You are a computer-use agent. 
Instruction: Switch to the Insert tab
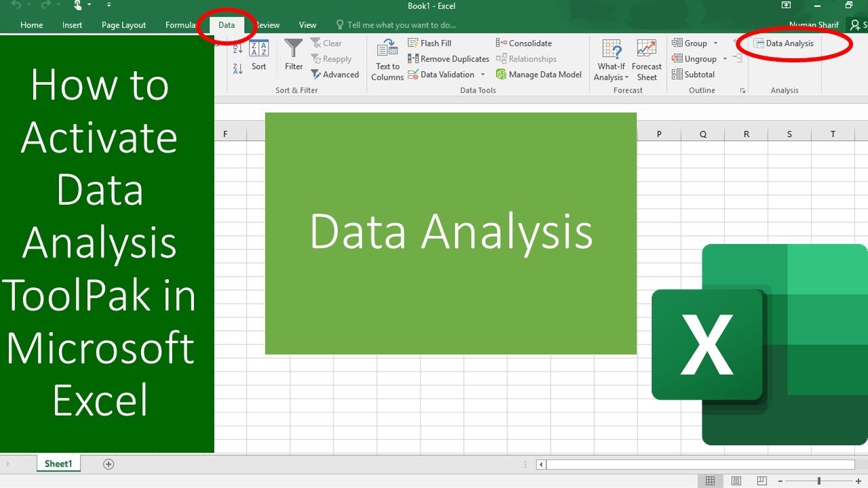coord(72,25)
